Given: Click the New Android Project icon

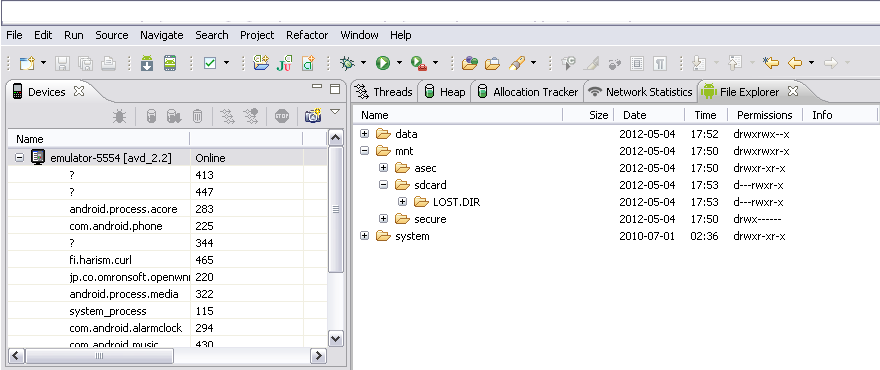Looking at the screenshot, I should coord(261,63).
